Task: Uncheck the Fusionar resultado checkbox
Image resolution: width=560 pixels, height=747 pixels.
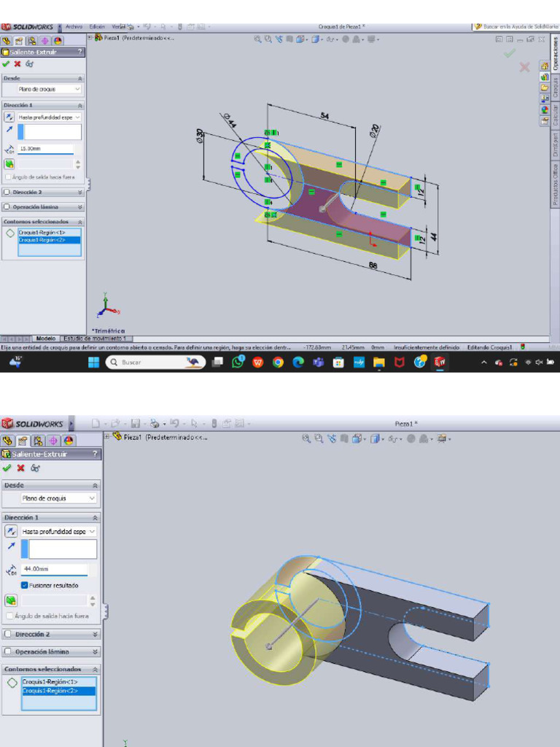Action: tap(25, 585)
